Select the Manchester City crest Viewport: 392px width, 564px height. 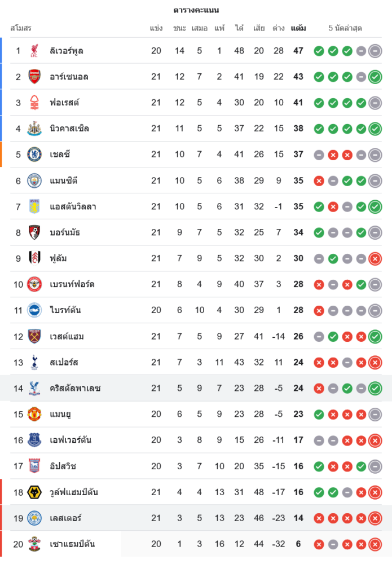click(34, 180)
